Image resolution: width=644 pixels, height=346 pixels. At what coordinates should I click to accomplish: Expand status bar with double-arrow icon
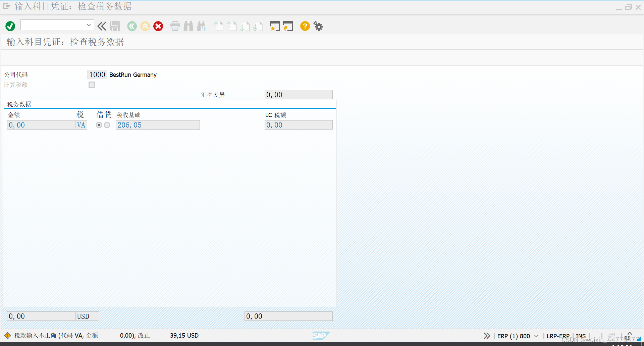[x=487, y=336]
